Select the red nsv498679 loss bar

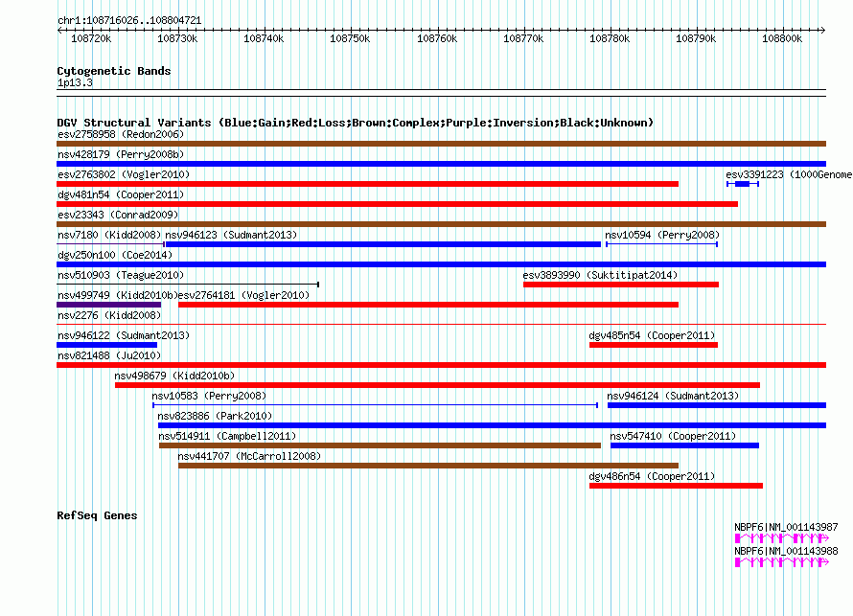(437, 385)
